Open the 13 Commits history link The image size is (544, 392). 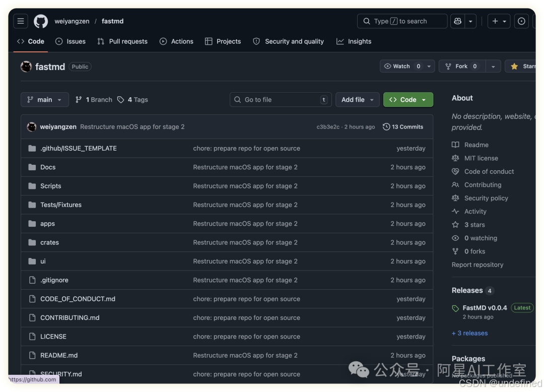[x=403, y=127]
